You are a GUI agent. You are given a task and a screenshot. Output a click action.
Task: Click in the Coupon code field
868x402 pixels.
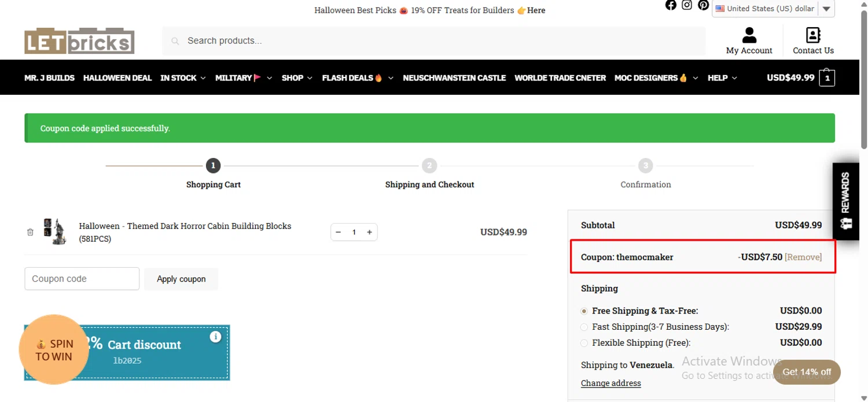[x=82, y=279]
